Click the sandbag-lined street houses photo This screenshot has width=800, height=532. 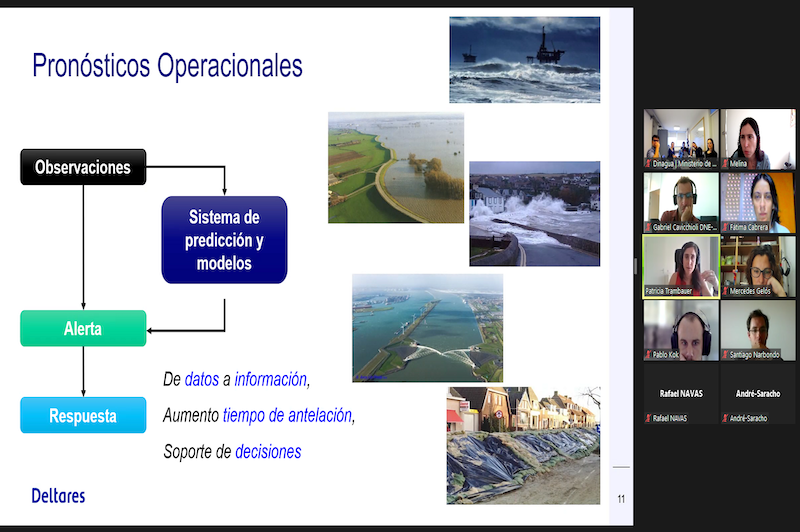pyautogui.click(x=523, y=445)
